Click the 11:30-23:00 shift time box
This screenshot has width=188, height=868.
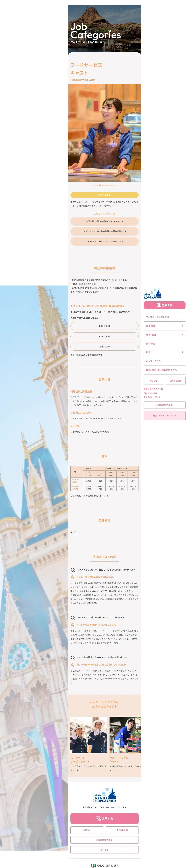105,347
